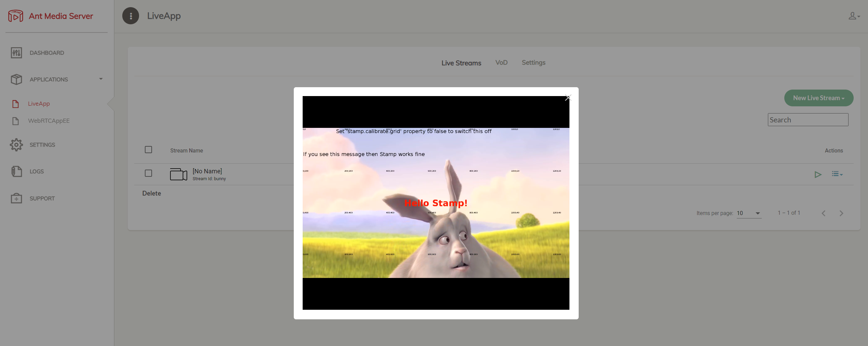The width and height of the screenshot is (868, 346).
Task: Close the video preview popup
Action: (568, 98)
